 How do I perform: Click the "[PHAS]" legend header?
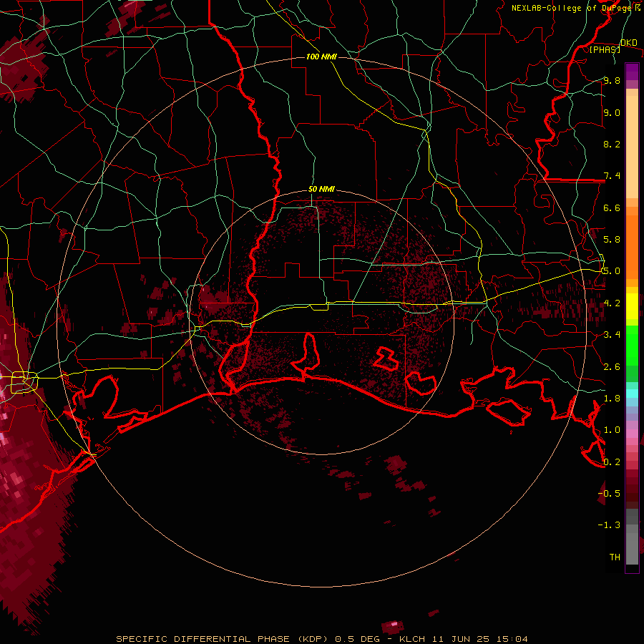[605, 49]
